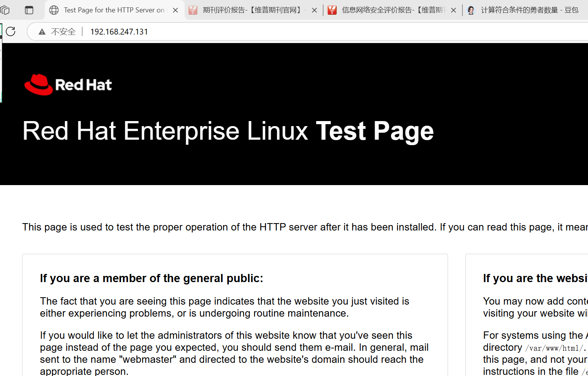Click the '/var/www/html/' directory path text
The height and width of the screenshot is (376, 588).
554,348
